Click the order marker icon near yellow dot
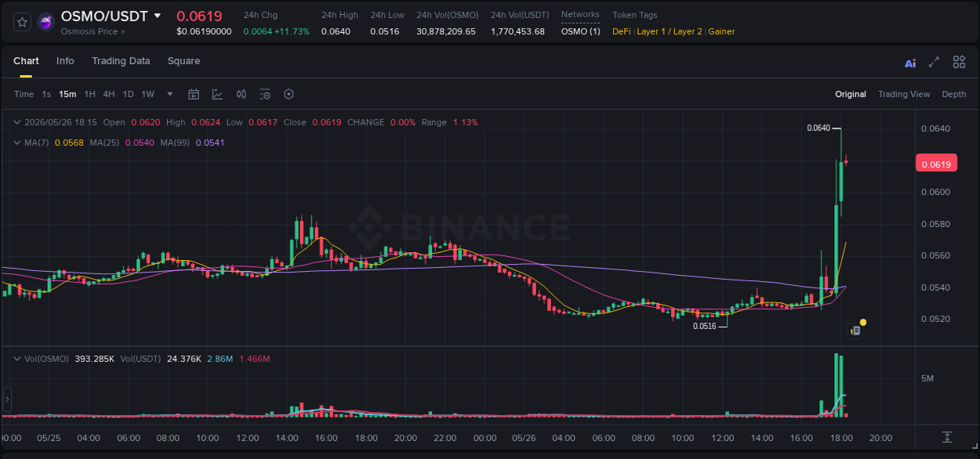This screenshot has height=459, width=980. [x=855, y=331]
